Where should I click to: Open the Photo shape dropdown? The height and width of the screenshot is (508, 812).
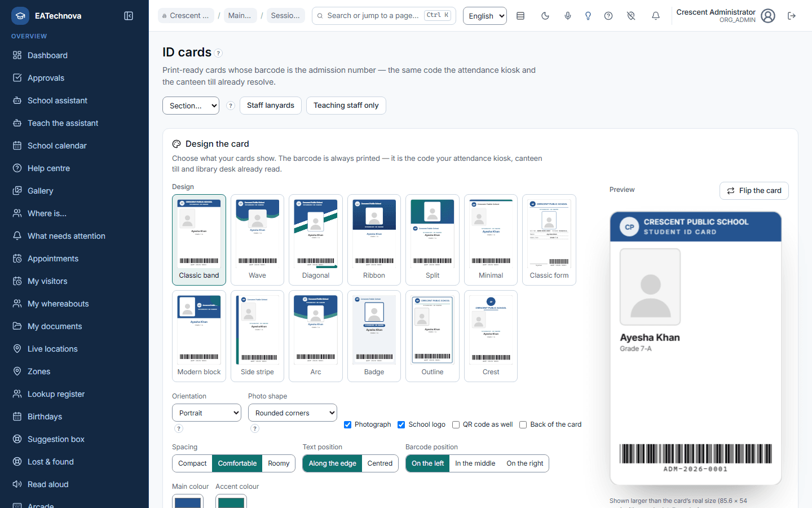click(293, 413)
